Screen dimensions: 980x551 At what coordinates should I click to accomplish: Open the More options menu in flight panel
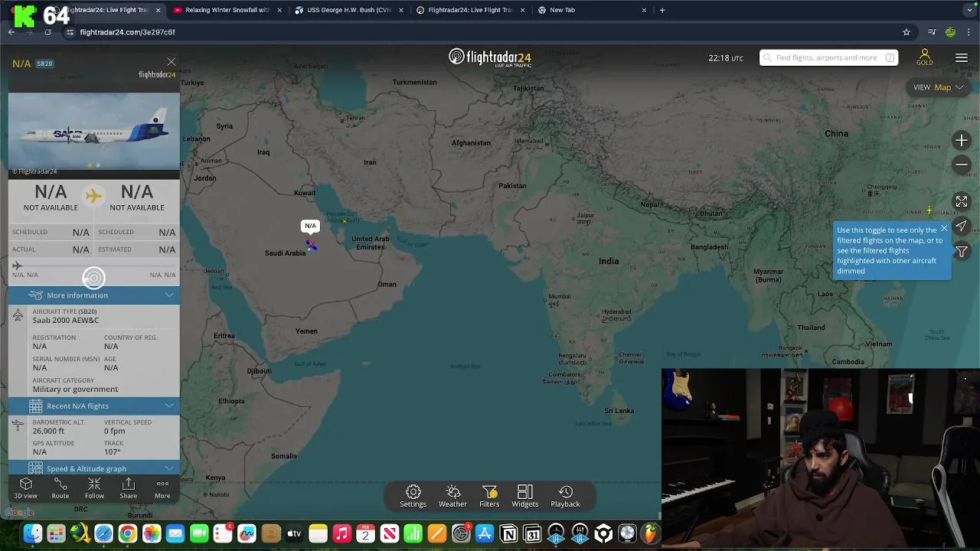(x=162, y=488)
